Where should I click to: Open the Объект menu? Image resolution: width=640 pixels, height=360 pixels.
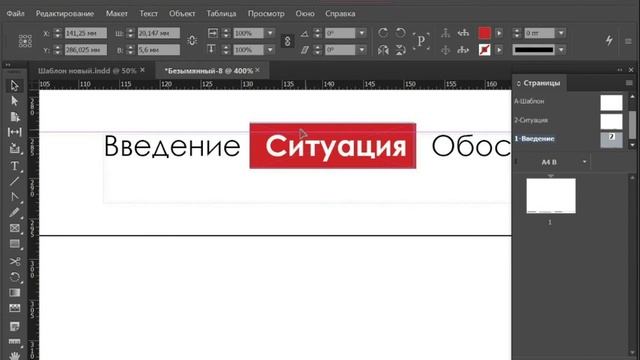click(182, 13)
